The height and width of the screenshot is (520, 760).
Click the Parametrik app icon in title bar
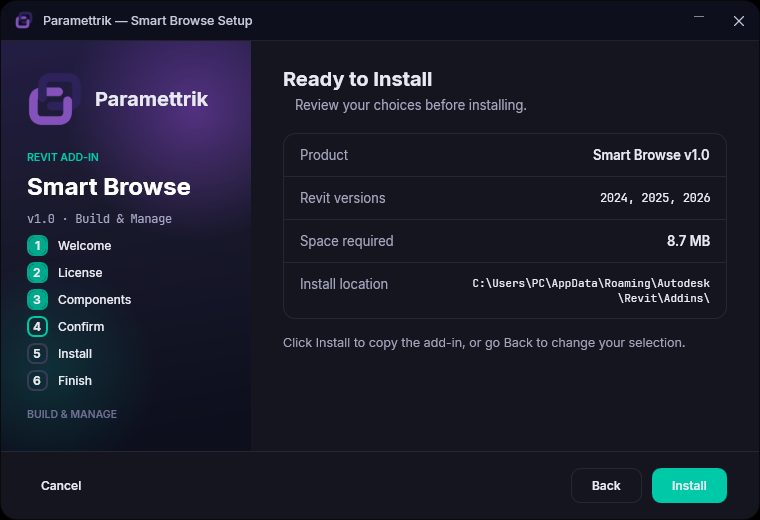tap(23, 20)
